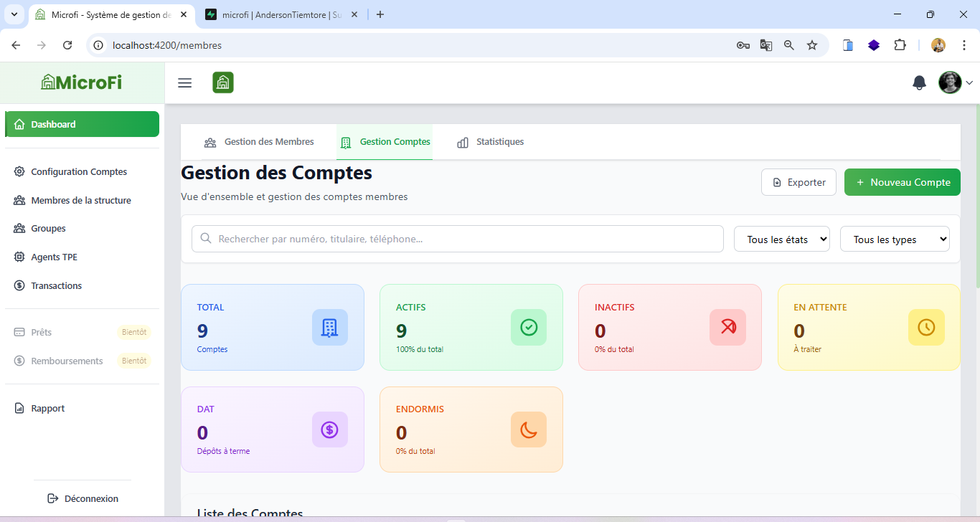This screenshot has width=980, height=522.
Task: Click the search magnifier icon in the search bar
Action: (x=207, y=238)
